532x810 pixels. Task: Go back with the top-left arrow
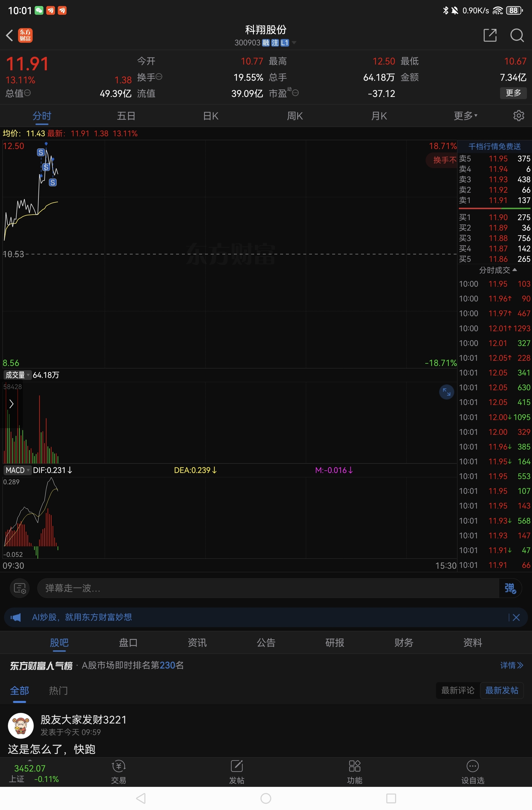click(10, 35)
